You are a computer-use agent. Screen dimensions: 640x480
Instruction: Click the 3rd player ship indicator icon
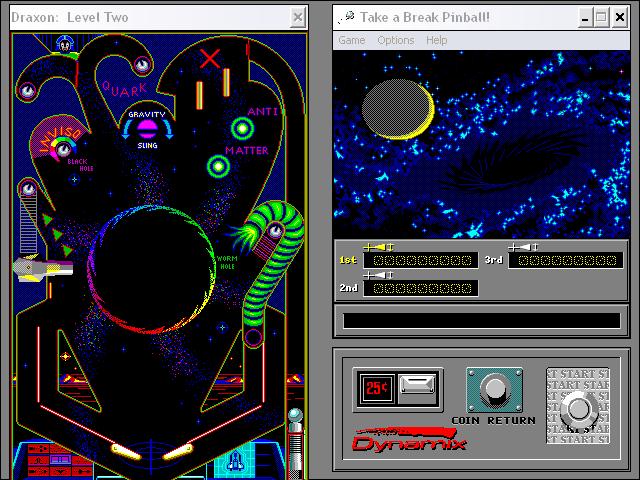[523, 247]
